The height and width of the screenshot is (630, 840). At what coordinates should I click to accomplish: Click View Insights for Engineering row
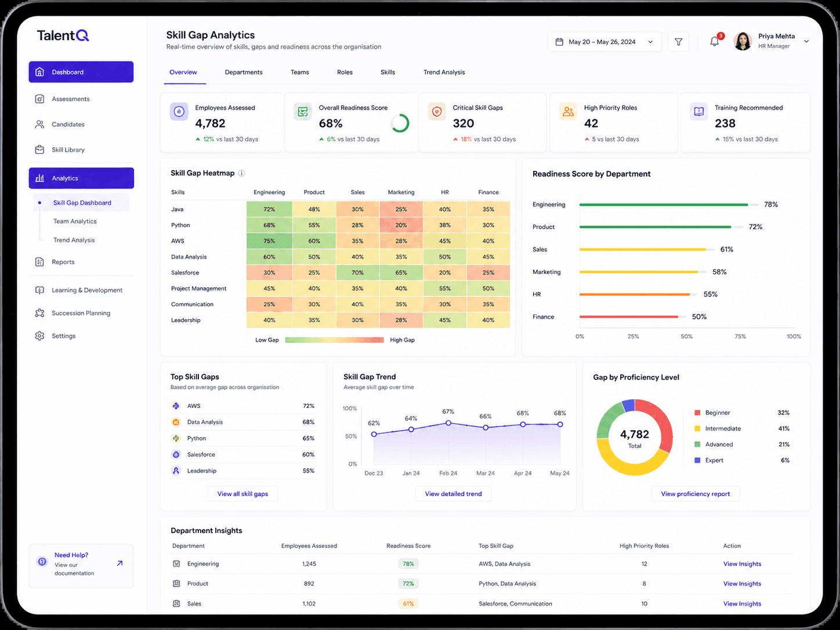pyautogui.click(x=742, y=564)
